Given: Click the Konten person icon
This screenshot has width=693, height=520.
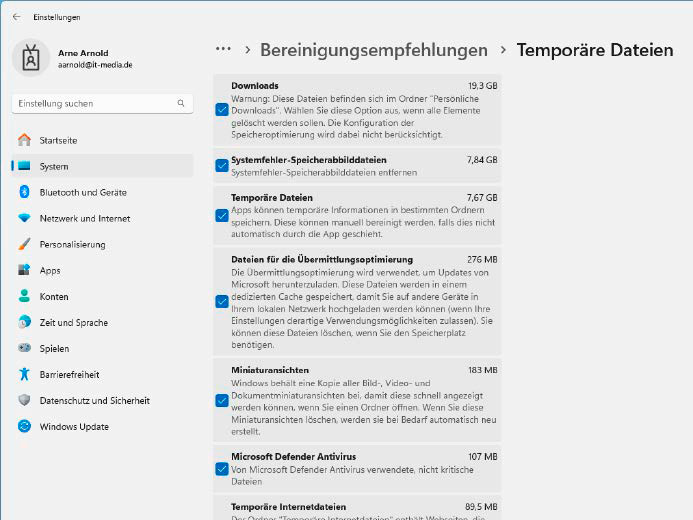Looking at the screenshot, I should click(24, 296).
